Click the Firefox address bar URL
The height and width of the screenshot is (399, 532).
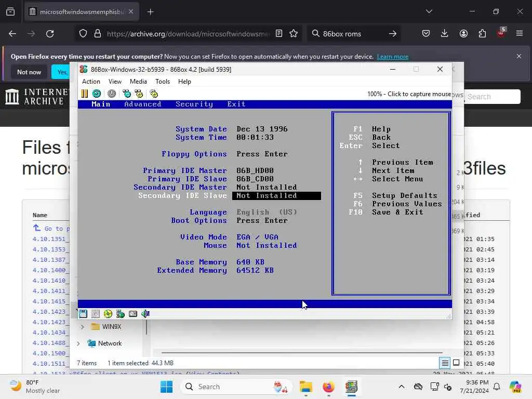(x=188, y=34)
